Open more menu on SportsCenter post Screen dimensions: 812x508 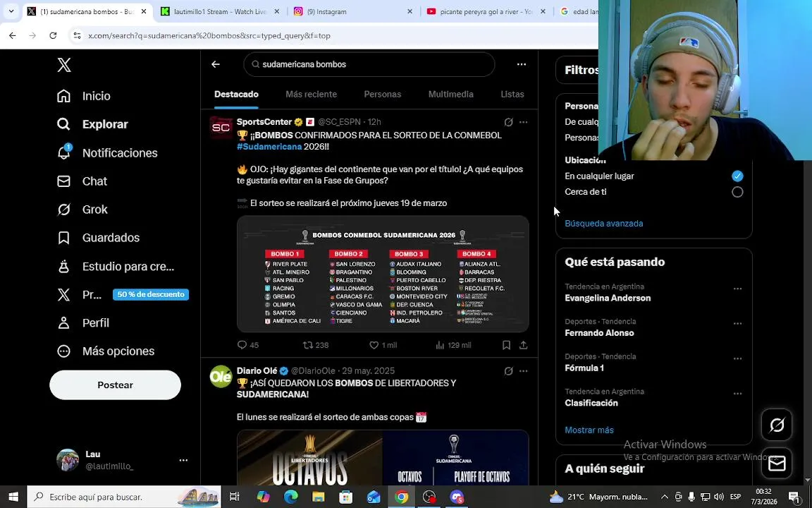524,122
